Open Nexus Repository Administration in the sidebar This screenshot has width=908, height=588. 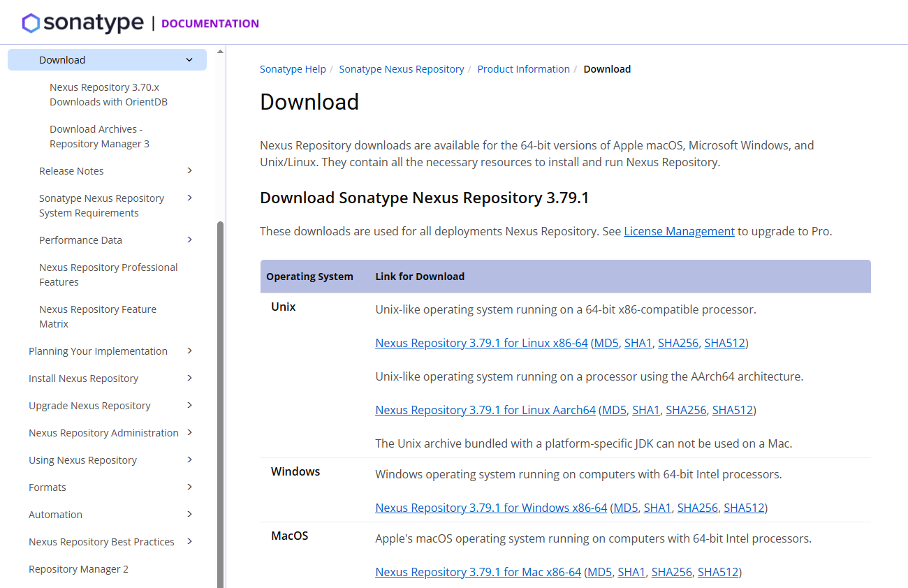[x=103, y=433]
